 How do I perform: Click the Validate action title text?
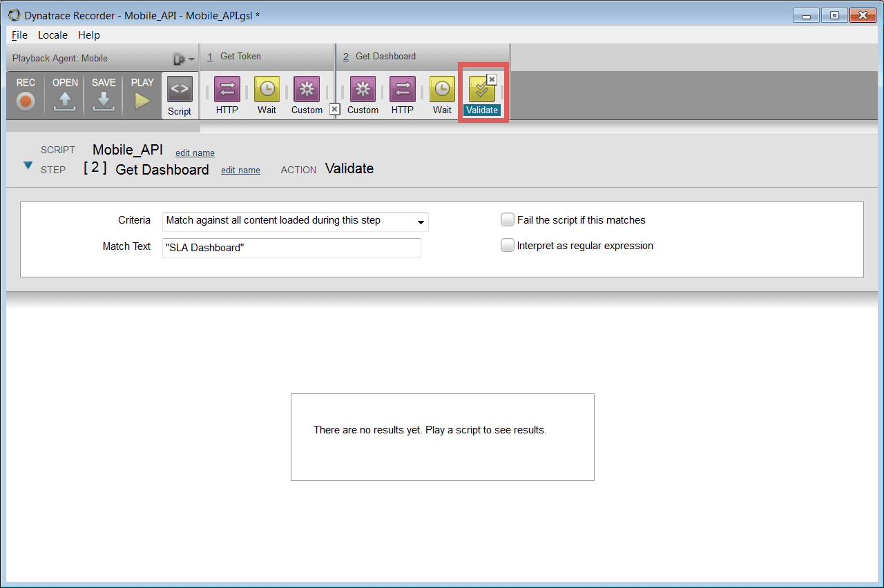click(349, 168)
